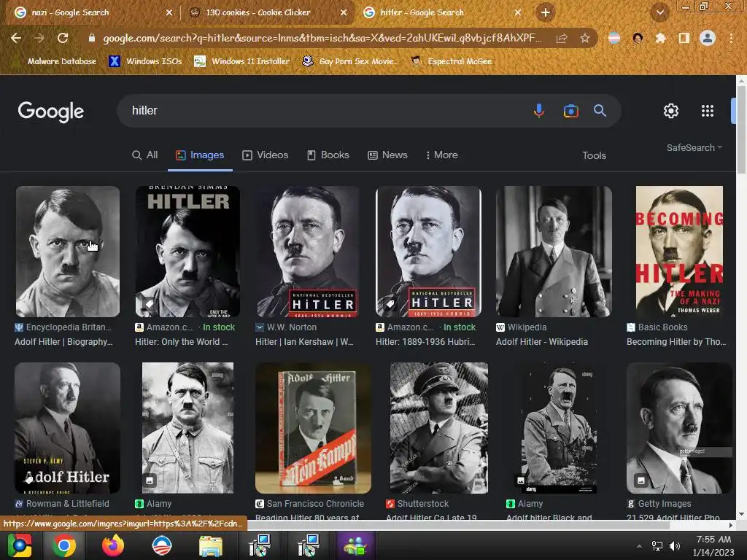Viewport: 747px width, 560px height.
Task: Click the share page icon in address bar
Action: [562, 38]
